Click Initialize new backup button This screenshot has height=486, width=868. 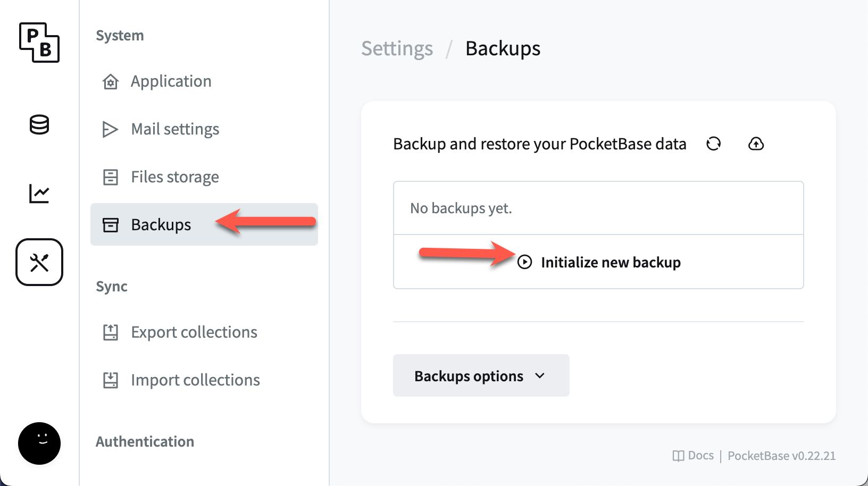[x=611, y=262]
